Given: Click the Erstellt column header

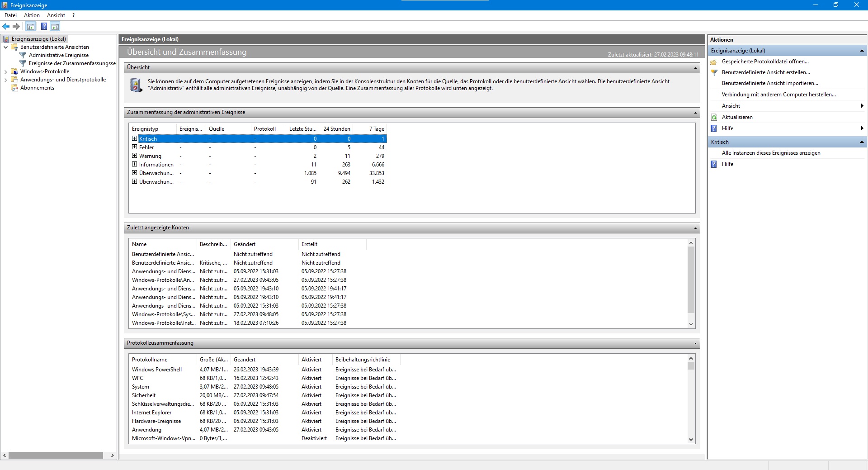Looking at the screenshot, I should tap(332, 244).
